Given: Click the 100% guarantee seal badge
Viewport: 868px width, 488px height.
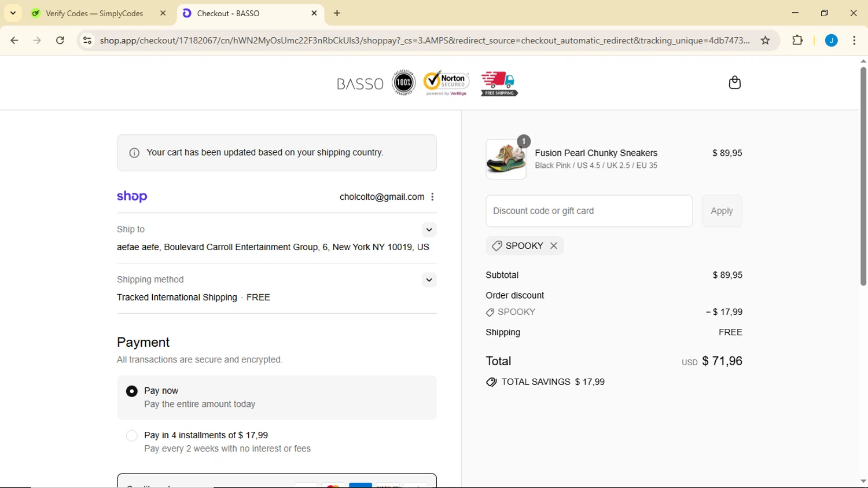Looking at the screenshot, I should point(404,83).
